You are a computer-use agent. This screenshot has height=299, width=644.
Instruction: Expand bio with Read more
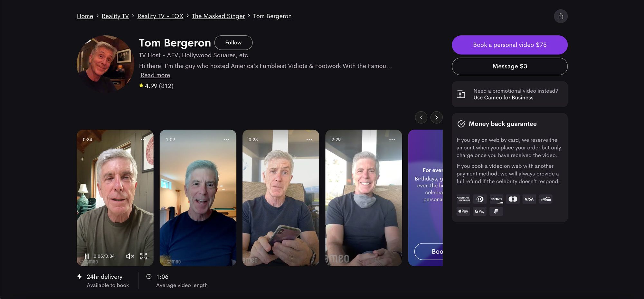coord(155,75)
